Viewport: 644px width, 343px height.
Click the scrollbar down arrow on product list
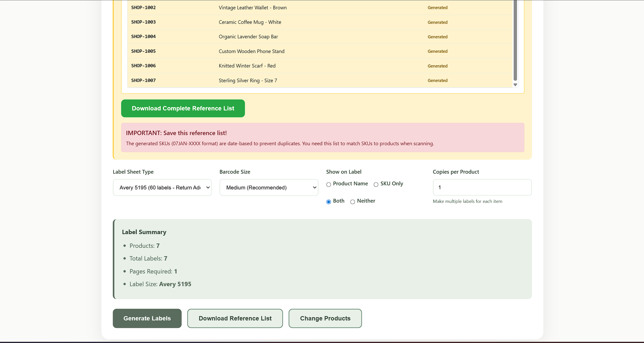click(515, 84)
